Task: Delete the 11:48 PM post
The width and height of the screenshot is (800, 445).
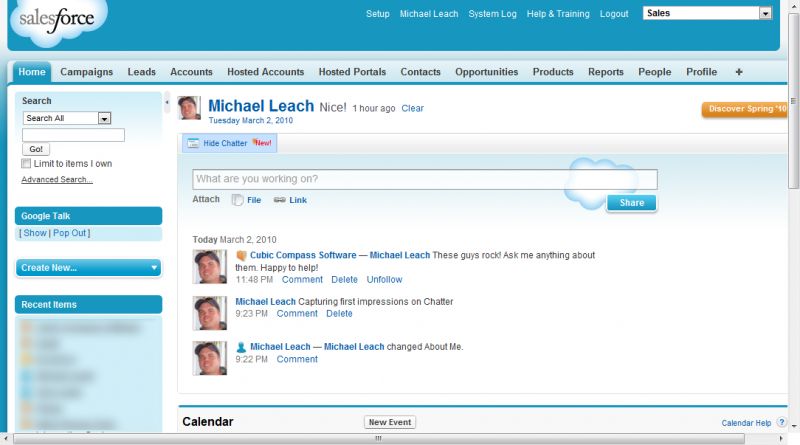Action: [x=344, y=280]
